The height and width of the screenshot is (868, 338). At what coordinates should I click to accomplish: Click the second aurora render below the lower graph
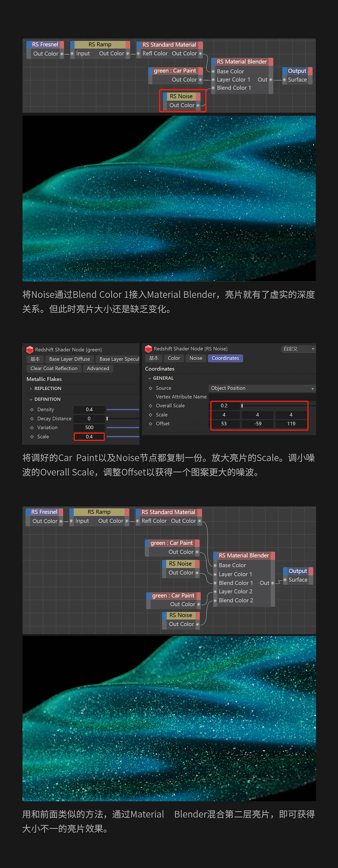169,718
